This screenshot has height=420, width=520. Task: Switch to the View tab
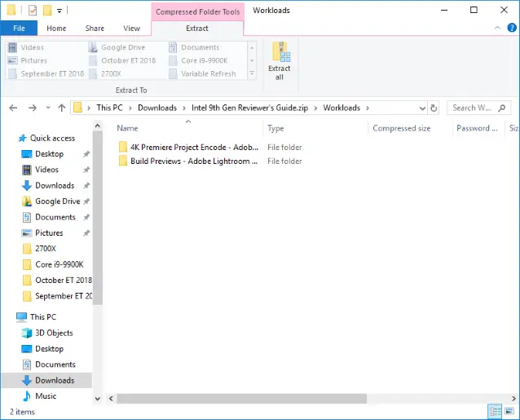pos(132,29)
